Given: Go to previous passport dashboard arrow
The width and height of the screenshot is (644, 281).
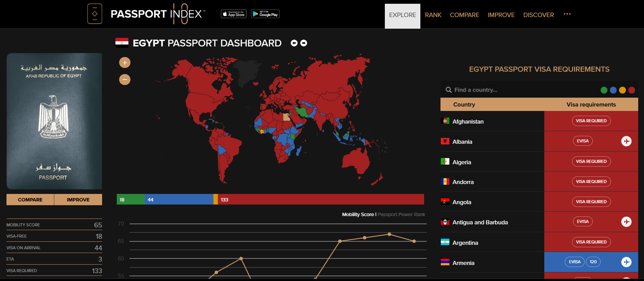Looking at the screenshot, I should coord(294,43).
